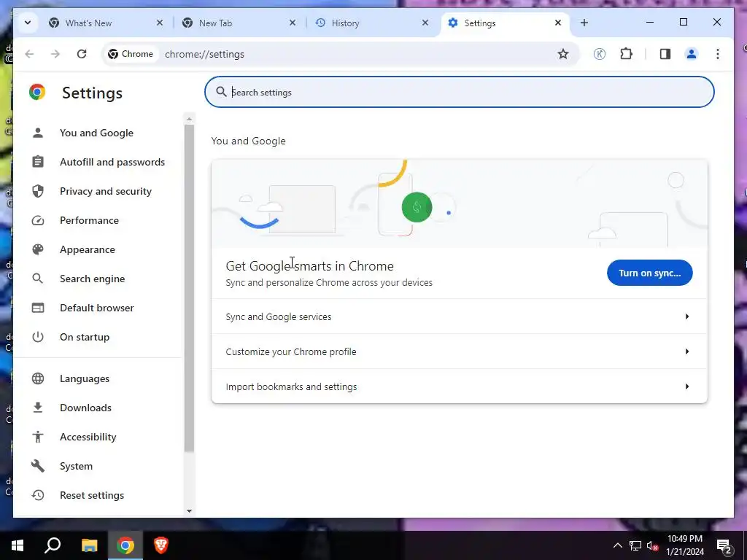Click the Search settings field

(x=460, y=92)
